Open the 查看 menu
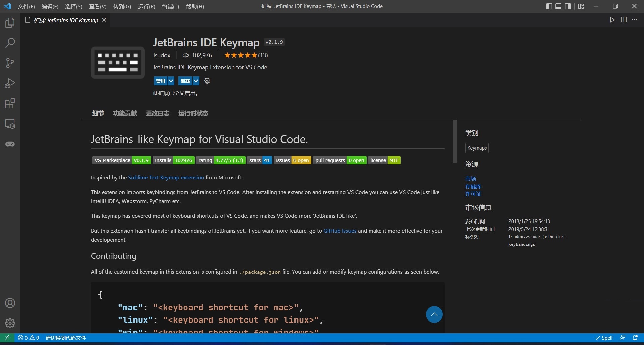Screen dimensions: 644x345 (98, 6)
